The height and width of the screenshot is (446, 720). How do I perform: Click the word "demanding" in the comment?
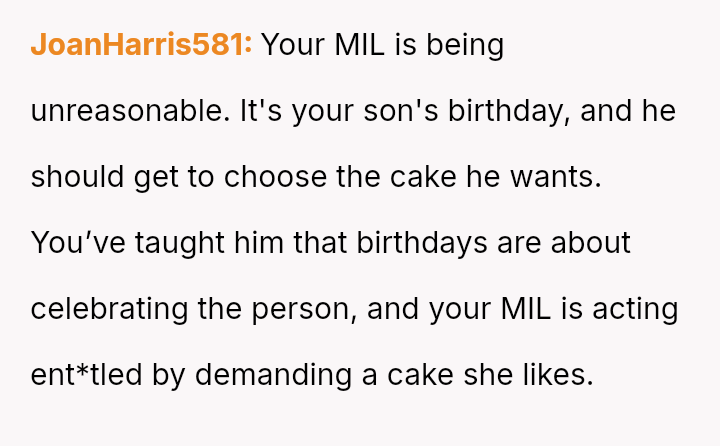click(274, 375)
